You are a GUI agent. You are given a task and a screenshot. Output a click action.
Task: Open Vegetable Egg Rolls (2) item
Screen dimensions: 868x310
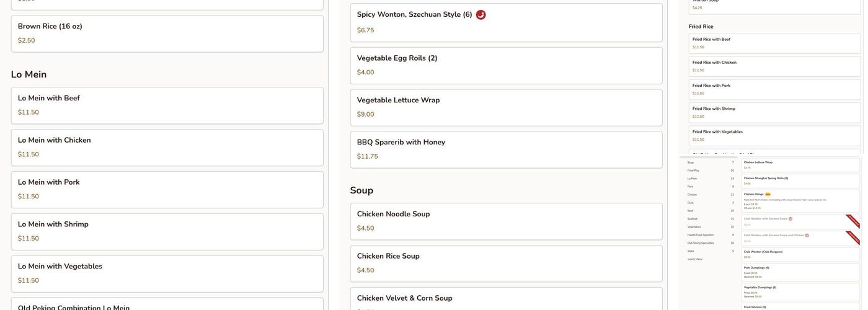click(506, 66)
